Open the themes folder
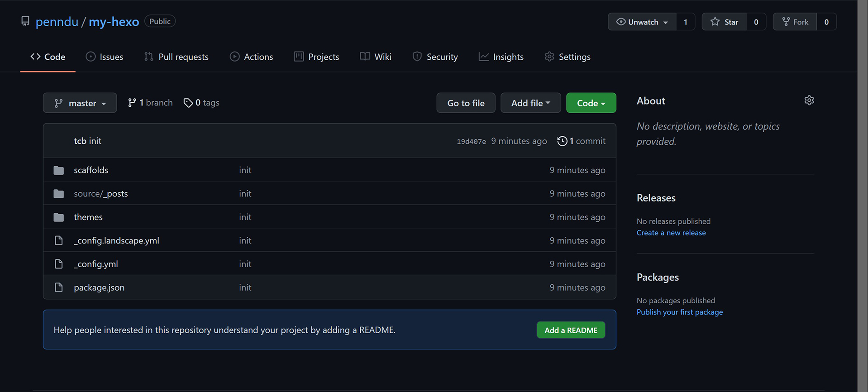 pyautogui.click(x=88, y=217)
